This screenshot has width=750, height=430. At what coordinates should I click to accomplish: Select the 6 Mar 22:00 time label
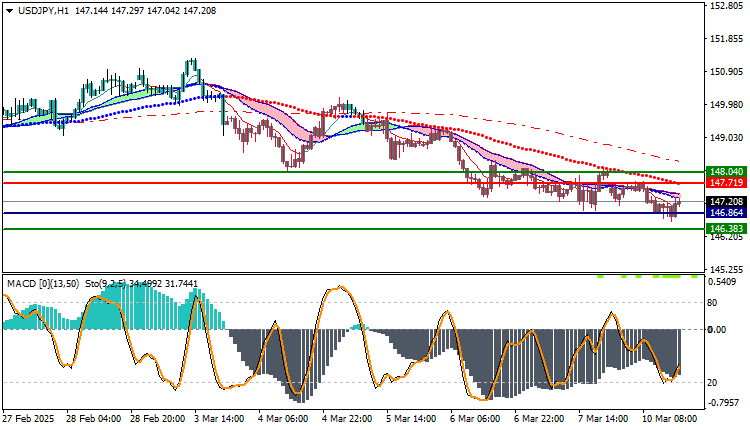(x=539, y=419)
